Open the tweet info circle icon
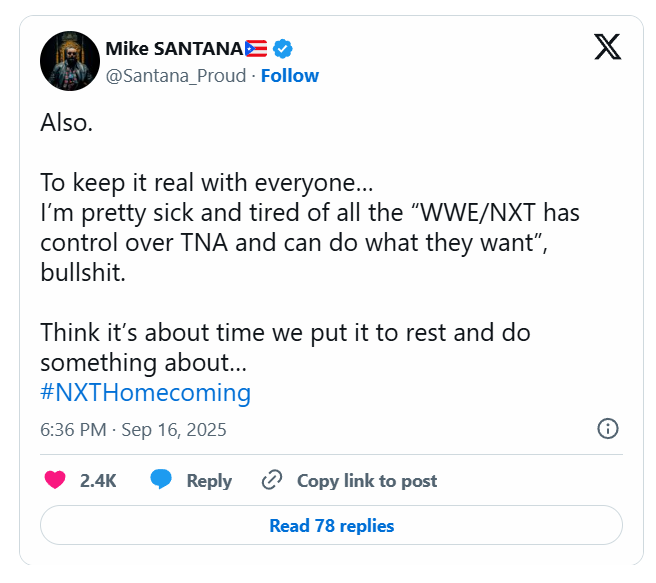The image size is (656, 583). click(x=607, y=429)
